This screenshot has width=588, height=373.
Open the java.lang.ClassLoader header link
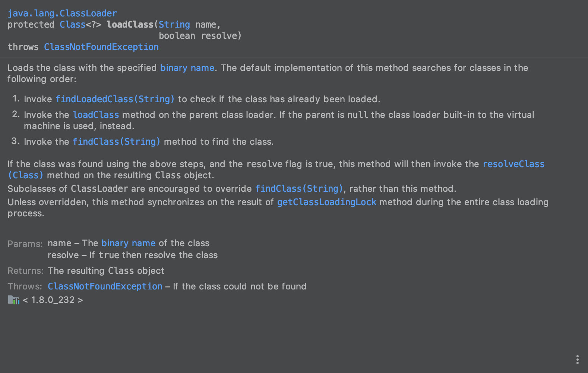pyautogui.click(x=62, y=13)
